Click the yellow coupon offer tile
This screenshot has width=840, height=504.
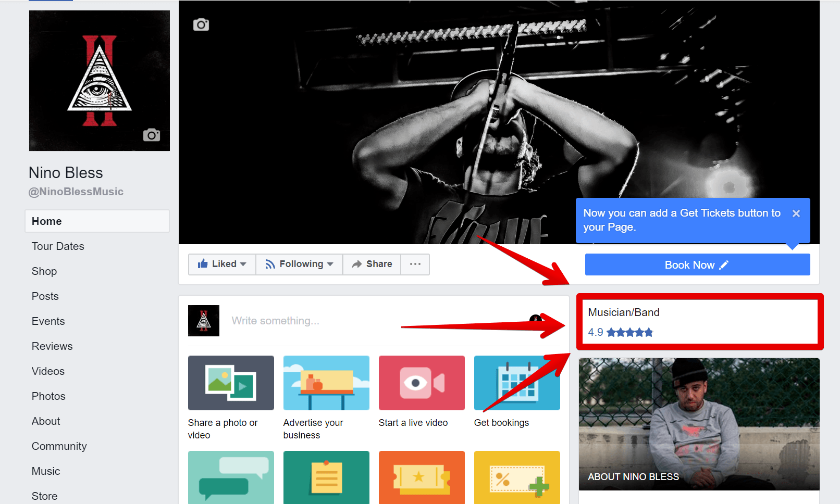point(517,477)
